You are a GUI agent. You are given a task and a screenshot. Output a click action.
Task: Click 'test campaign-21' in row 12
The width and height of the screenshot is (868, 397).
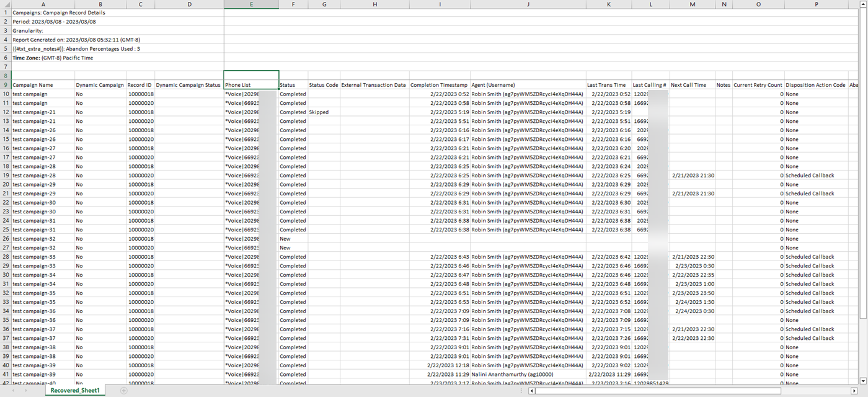[43, 112]
